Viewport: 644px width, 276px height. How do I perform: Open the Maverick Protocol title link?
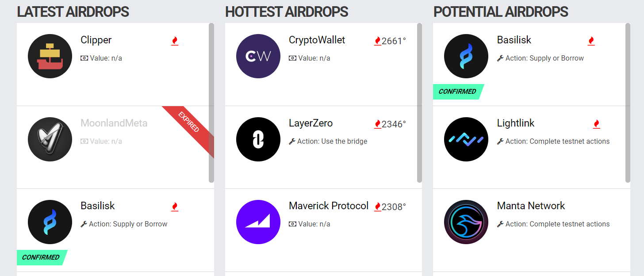329,206
